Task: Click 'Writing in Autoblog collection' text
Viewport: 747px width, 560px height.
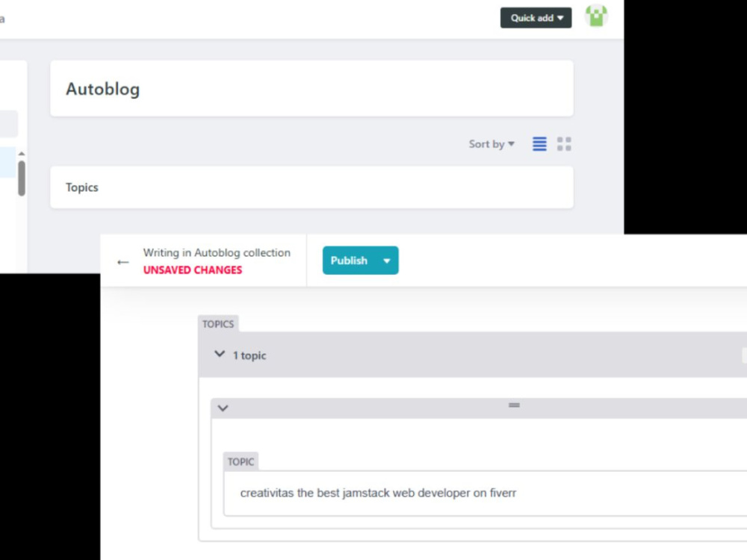Action: tap(217, 252)
